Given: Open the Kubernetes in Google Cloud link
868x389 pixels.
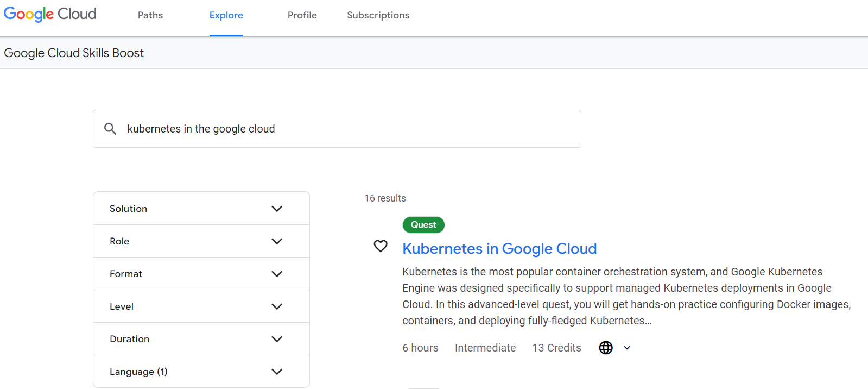Looking at the screenshot, I should tap(499, 249).
